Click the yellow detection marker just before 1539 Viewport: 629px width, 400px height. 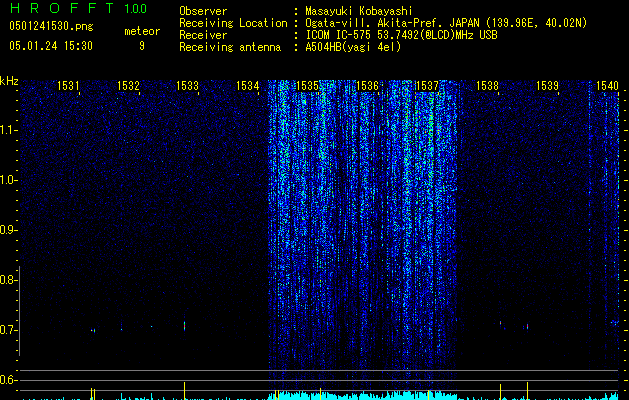[527, 391]
